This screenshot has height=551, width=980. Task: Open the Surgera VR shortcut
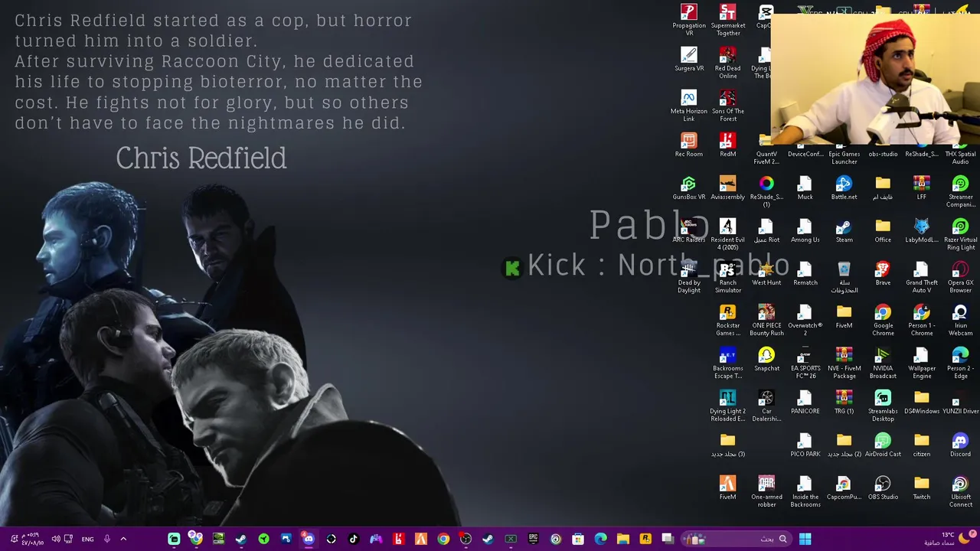pyautogui.click(x=689, y=59)
